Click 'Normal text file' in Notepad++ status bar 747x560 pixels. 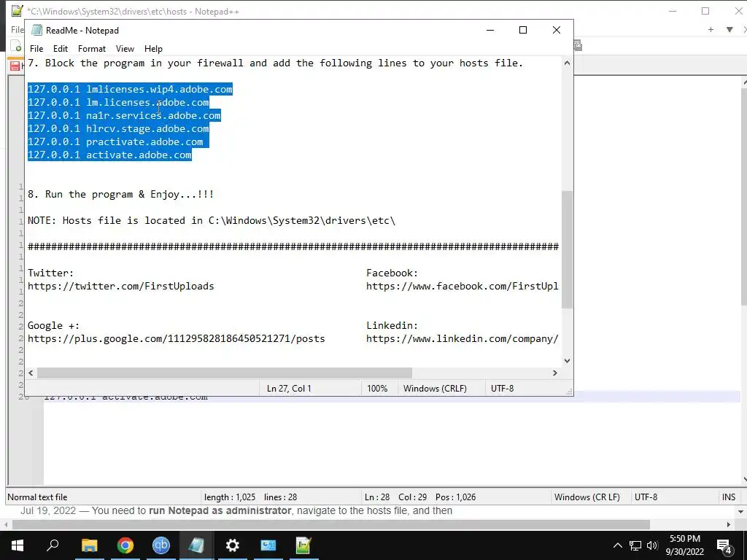[x=37, y=497]
